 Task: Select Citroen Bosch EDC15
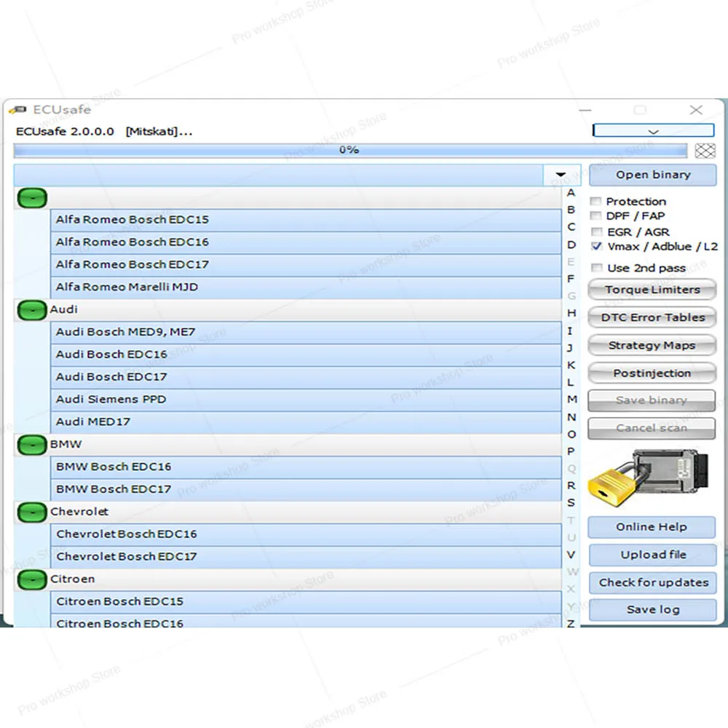[306, 602]
